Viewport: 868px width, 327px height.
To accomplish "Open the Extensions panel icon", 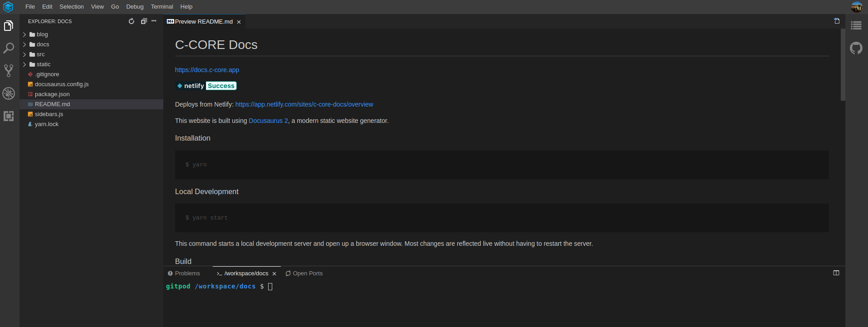I will coord(9,116).
